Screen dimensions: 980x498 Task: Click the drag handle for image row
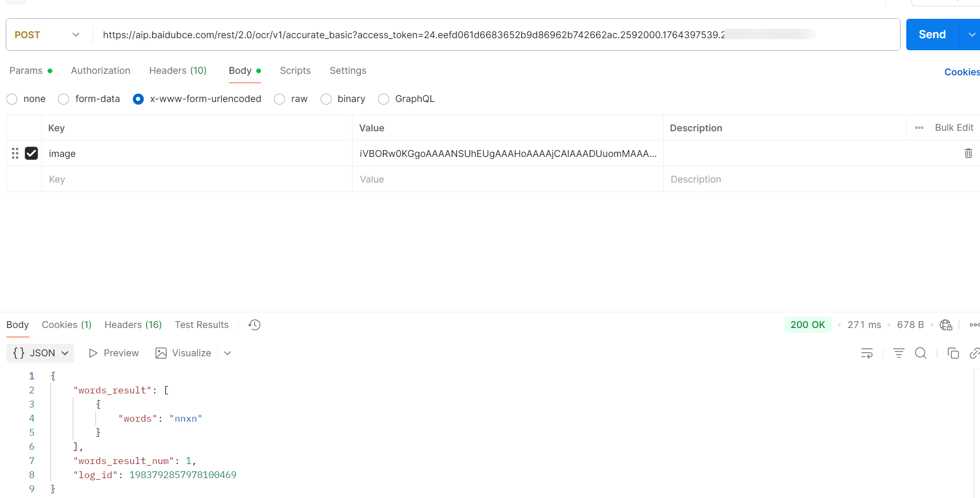click(15, 153)
